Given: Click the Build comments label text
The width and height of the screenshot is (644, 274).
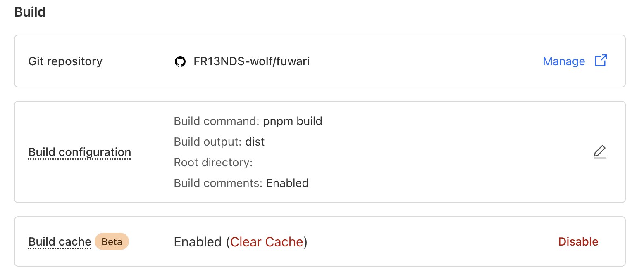Looking at the screenshot, I should [218, 183].
